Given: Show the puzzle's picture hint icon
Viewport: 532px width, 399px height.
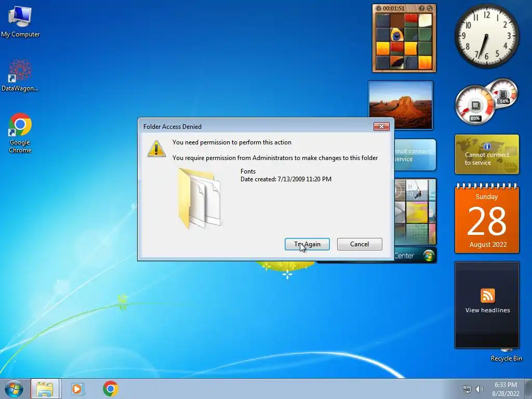Looking at the screenshot, I should point(422,8).
